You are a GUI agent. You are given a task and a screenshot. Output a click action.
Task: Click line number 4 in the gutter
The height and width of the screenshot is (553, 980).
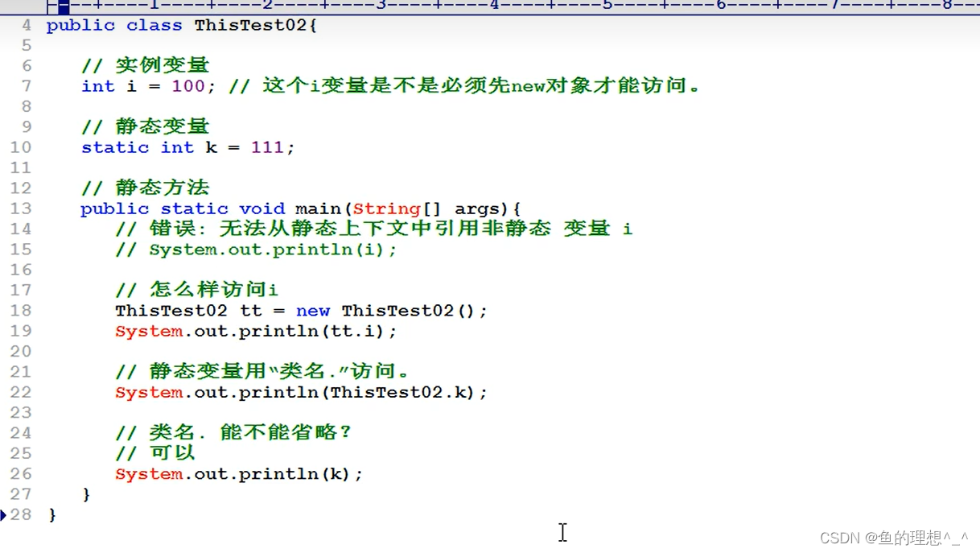click(27, 25)
